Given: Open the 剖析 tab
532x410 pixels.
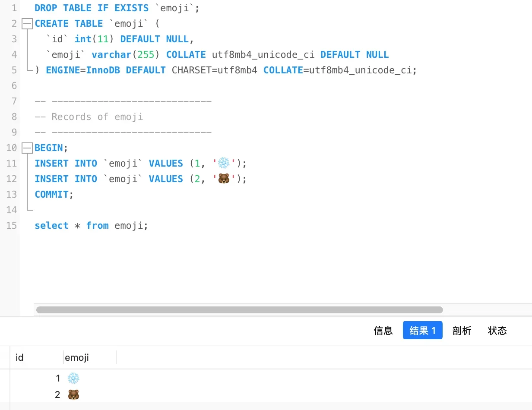Looking at the screenshot, I should (x=462, y=331).
